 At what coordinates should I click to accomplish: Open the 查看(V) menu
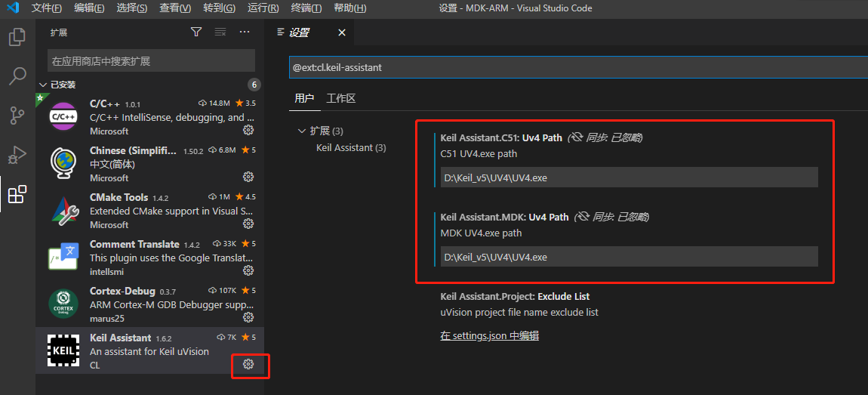coord(175,8)
